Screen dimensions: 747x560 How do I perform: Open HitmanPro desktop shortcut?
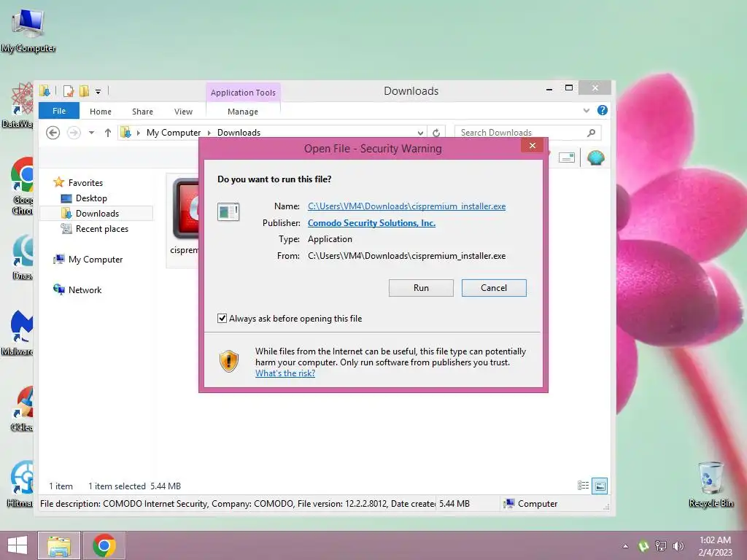click(21, 483)
